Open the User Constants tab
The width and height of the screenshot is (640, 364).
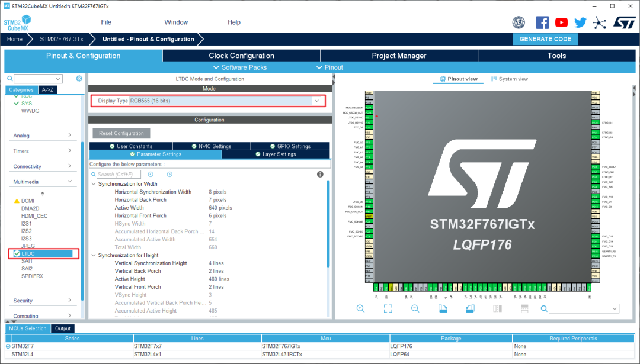click(131, 146)
